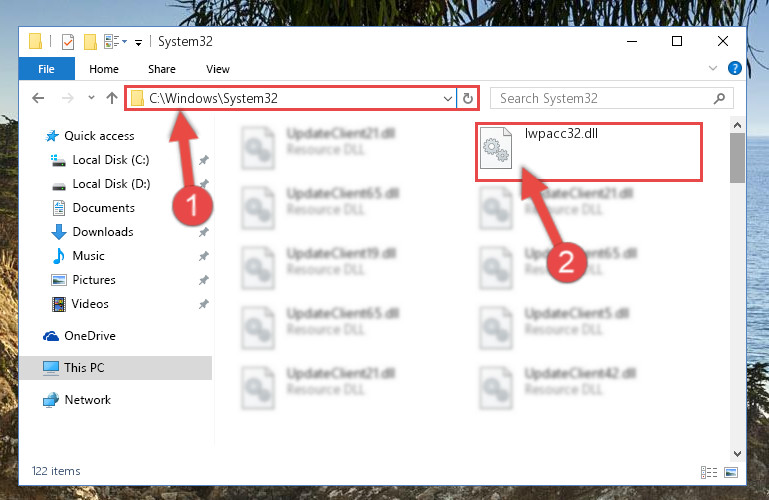Open the File menu
This screenshot has height=500, width=769.
tap(47, 69)
